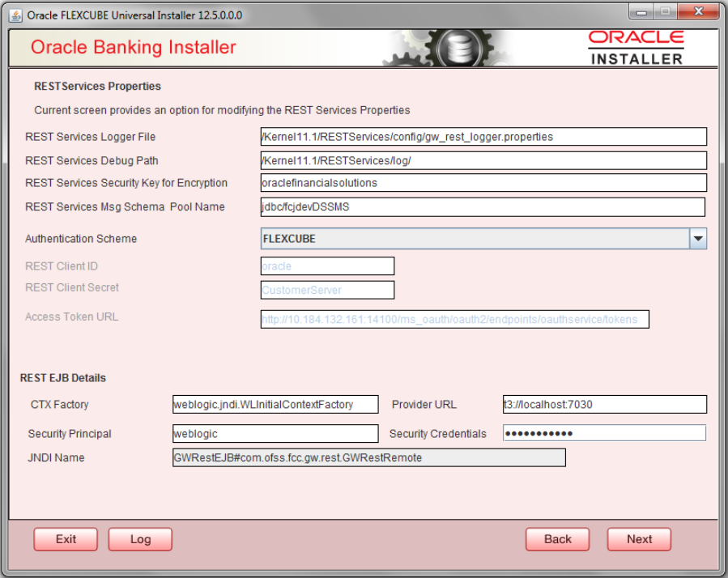Viewport: 728px width, 578px height.
Task: Click the maximize window button
Action: tap(666, 11)
